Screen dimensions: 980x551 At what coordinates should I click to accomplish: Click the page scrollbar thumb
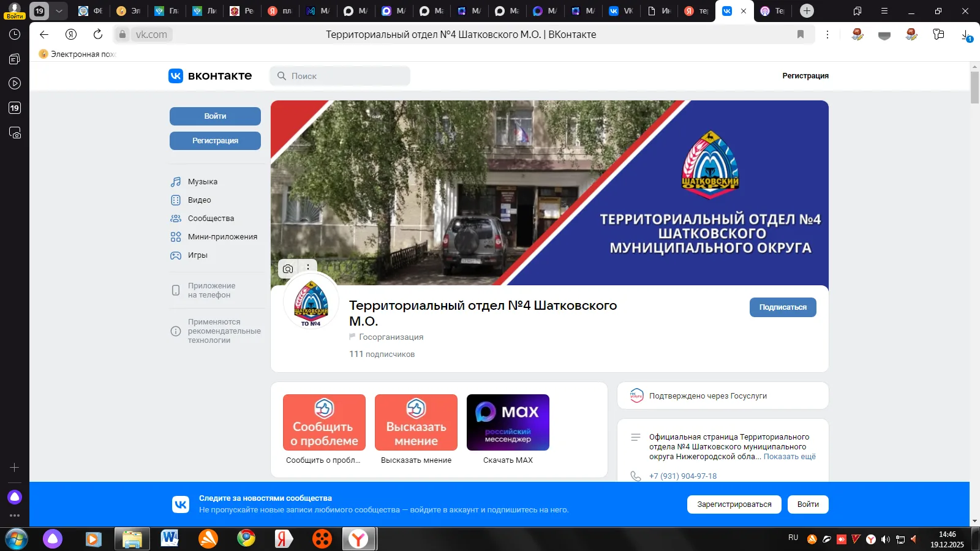coord(974,88)
